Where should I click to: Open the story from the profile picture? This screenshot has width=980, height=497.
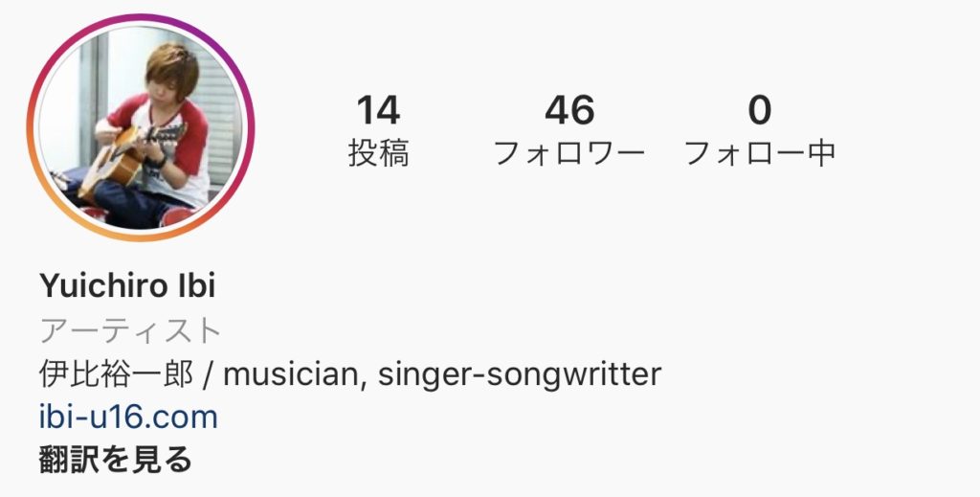(x=140, y=127)
